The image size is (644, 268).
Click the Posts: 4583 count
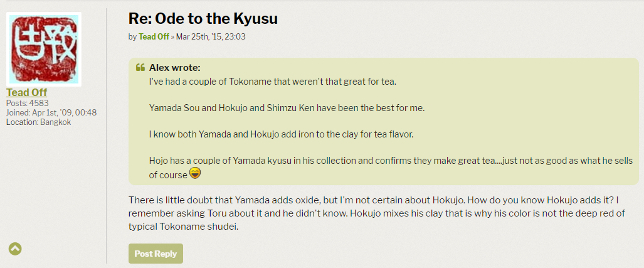coord(28,103)
